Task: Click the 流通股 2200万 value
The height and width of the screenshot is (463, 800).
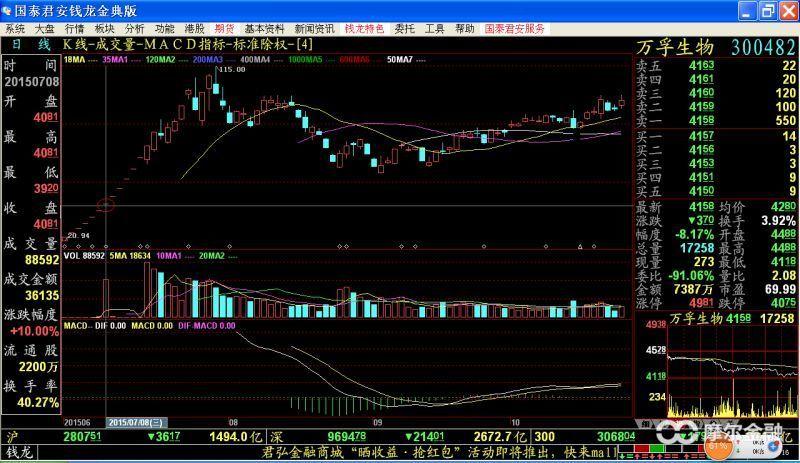Action: (38, 367)
